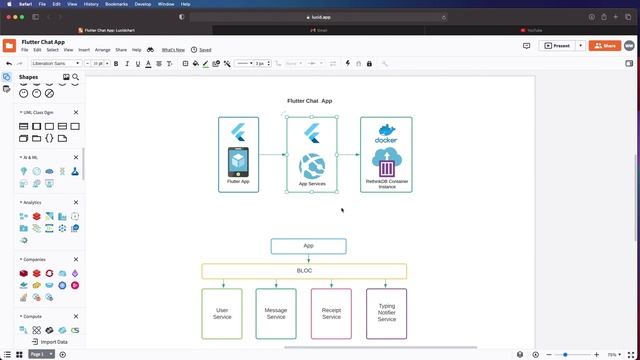Screen dimensions: 640x360
Task: Select the flask icon in AI & ML
Action: (75, 171)
